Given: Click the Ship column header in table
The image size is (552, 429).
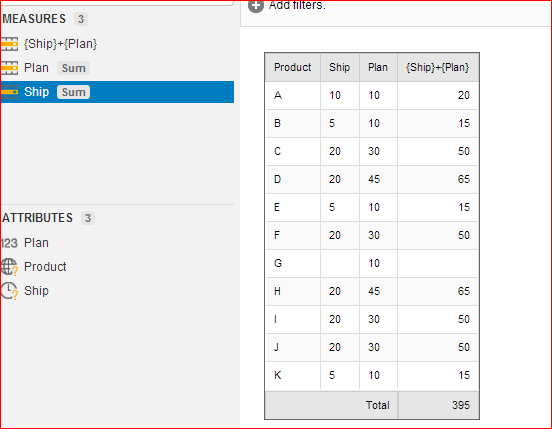Looking at the screenshot, I should click(340, 67).
